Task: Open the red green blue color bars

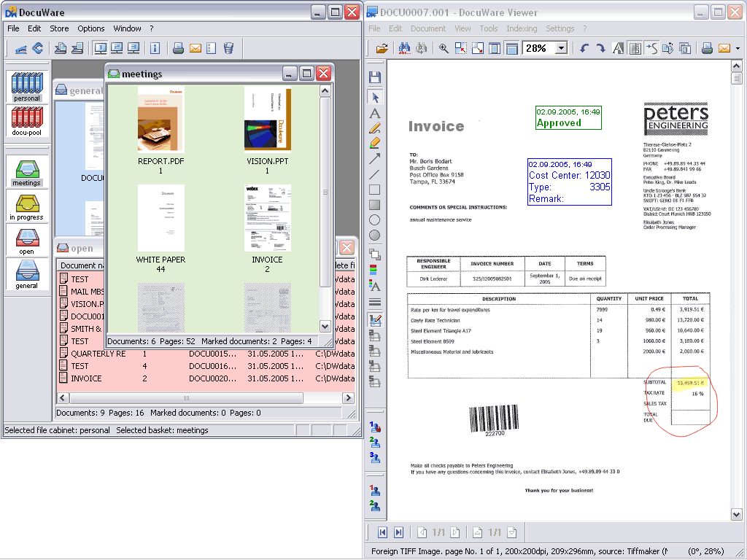Action: point(373,271)
